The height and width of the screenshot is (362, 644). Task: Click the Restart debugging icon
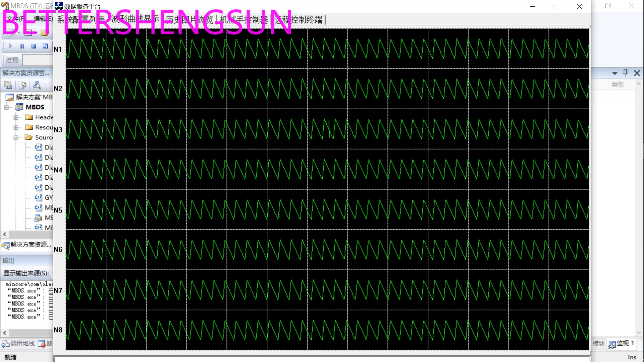(45, 46)
